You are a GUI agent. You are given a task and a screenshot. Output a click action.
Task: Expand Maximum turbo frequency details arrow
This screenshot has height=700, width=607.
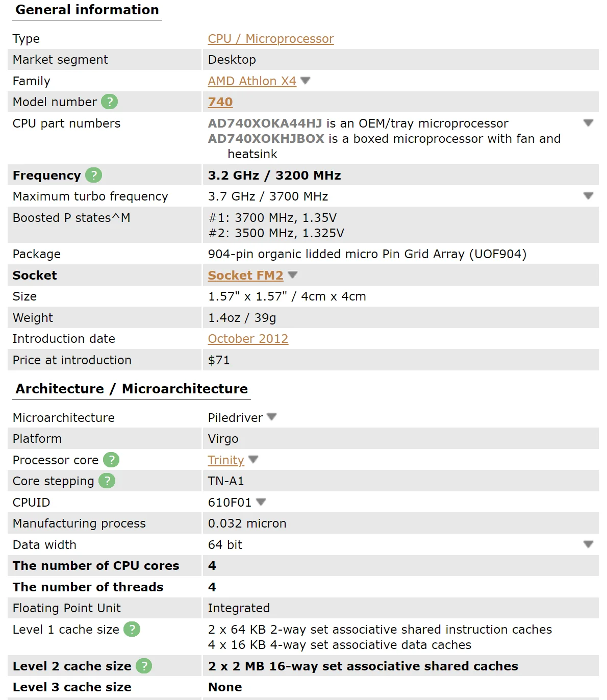pos(588,196)
